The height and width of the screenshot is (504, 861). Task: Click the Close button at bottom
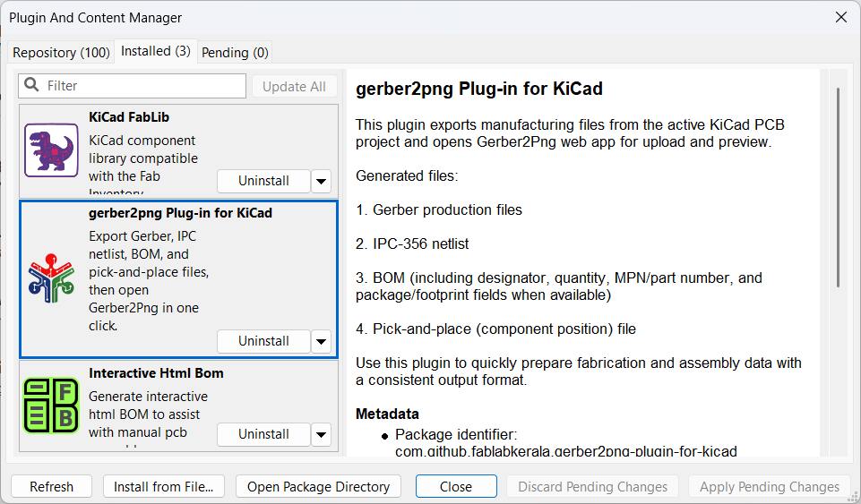[456, 486]
